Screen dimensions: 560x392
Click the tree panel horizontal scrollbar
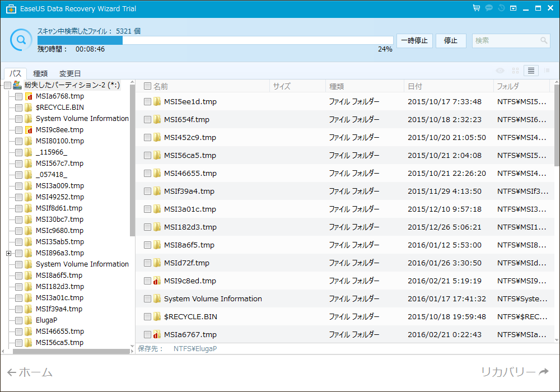click(72, 351)
